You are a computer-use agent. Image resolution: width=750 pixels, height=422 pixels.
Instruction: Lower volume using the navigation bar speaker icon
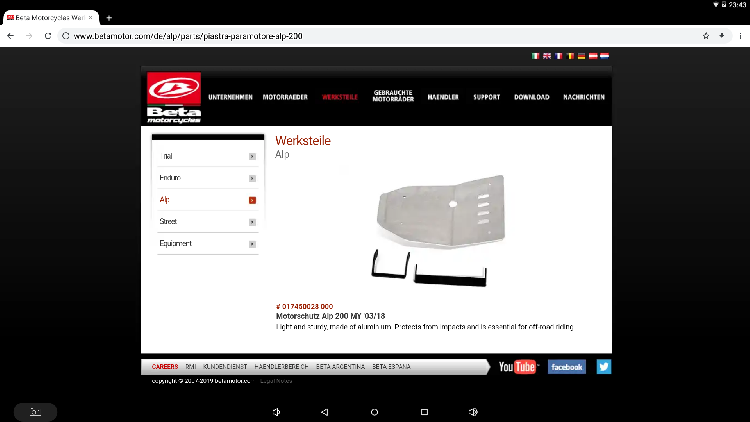click(x=276, y=412)
